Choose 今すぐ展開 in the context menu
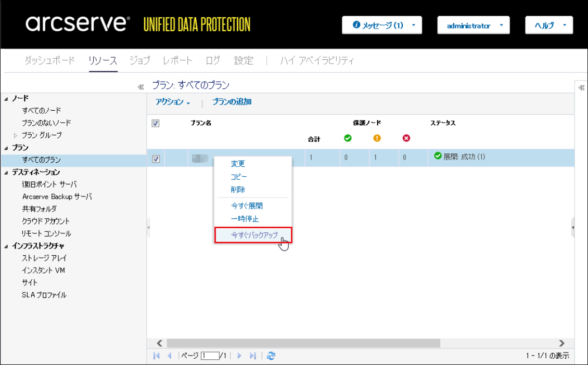588x365 pixels. (x=247, y=206)
